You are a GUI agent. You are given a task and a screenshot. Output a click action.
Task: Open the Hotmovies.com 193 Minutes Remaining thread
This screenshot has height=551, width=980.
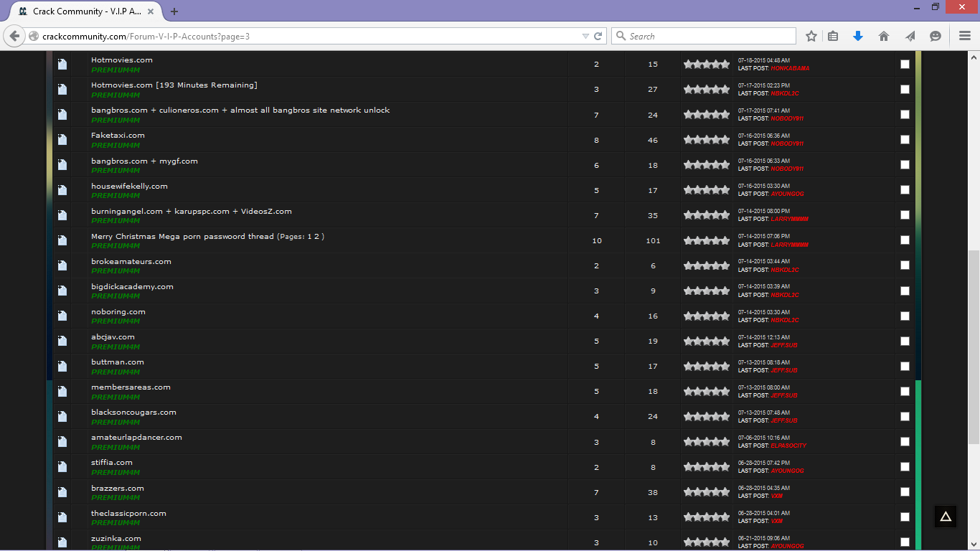click(x=174, y=85)
